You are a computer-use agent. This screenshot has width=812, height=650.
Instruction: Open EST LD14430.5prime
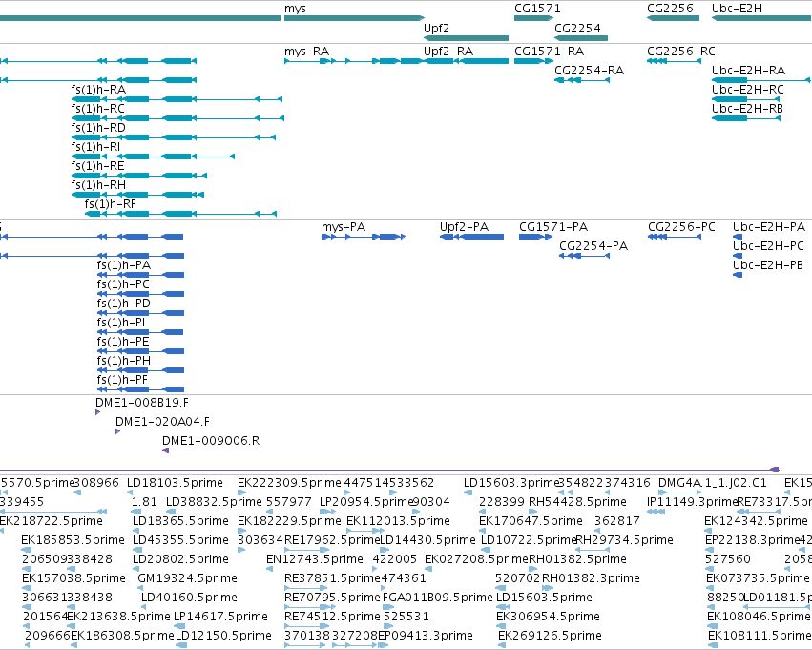385,550
